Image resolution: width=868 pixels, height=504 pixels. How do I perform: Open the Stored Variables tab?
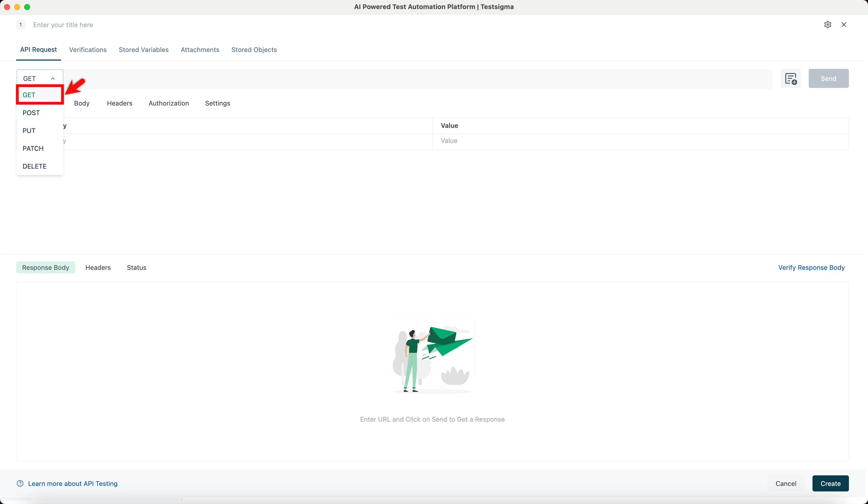tap(144, 49)
